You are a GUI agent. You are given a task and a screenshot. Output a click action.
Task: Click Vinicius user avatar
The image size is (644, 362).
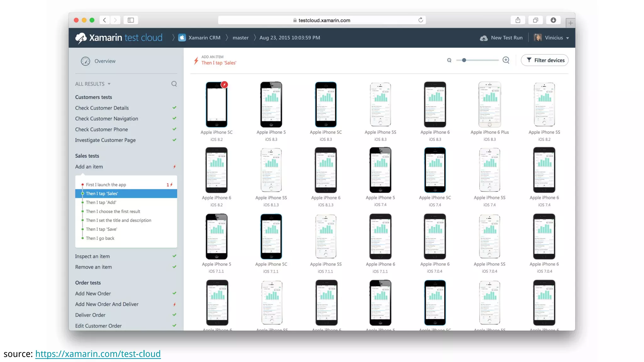[538, 38]
